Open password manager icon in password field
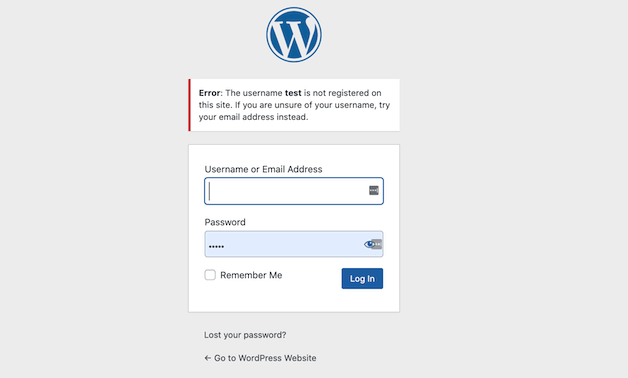Screen dimensions: 628x378 tap(377, 244)
